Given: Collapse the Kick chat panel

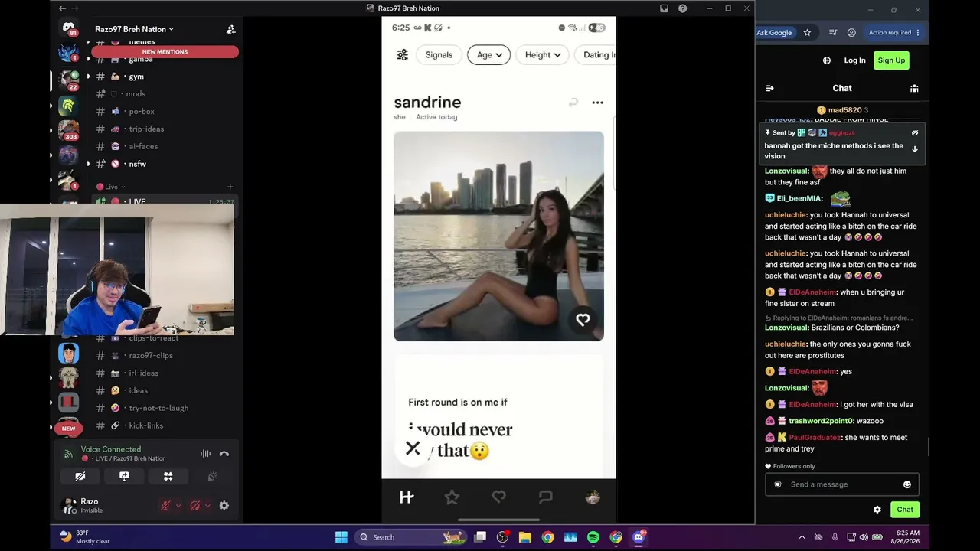Looking at the screenshot, I should tap(770, 88).
